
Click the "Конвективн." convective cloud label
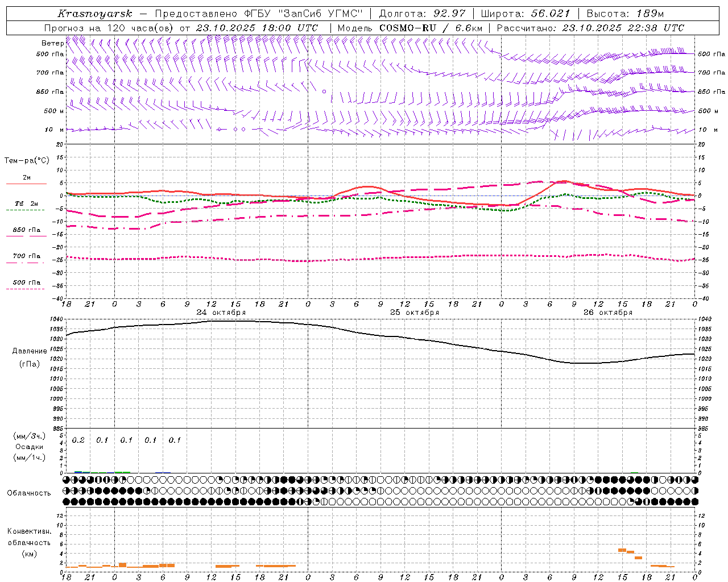tap(30, 531)
